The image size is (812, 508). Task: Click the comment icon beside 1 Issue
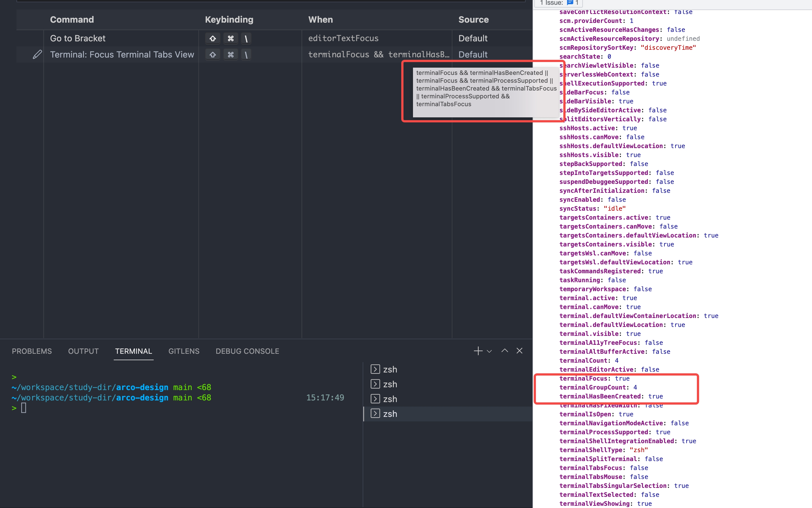tap(570, 3)
